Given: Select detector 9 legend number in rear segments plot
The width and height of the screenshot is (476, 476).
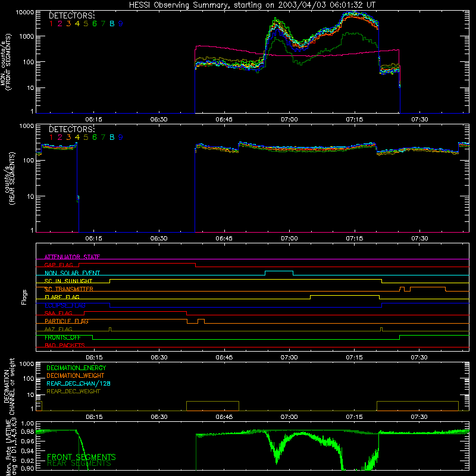Looking at the screenshot, I should point(121,137).
